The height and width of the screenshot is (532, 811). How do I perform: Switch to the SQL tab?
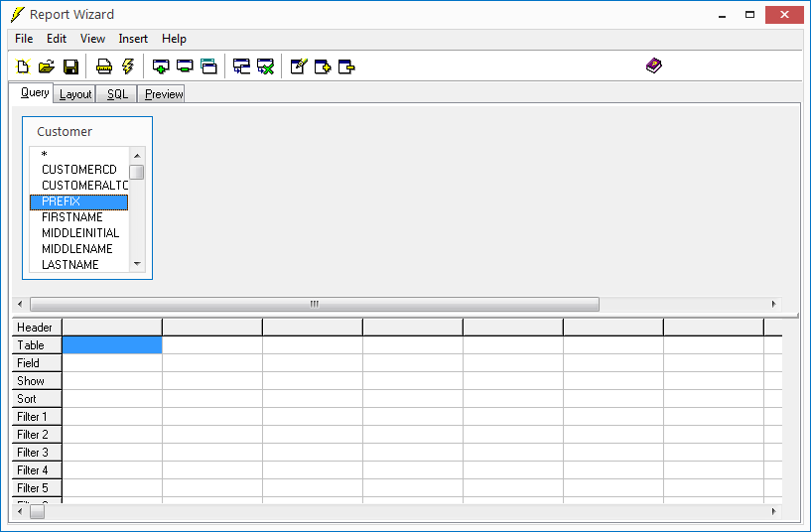tap(117, 94)
